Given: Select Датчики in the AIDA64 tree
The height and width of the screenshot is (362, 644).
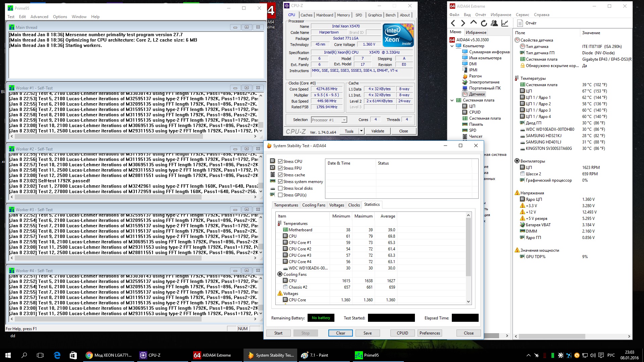Looking at the screenshot, I should [x=477, y=94].
